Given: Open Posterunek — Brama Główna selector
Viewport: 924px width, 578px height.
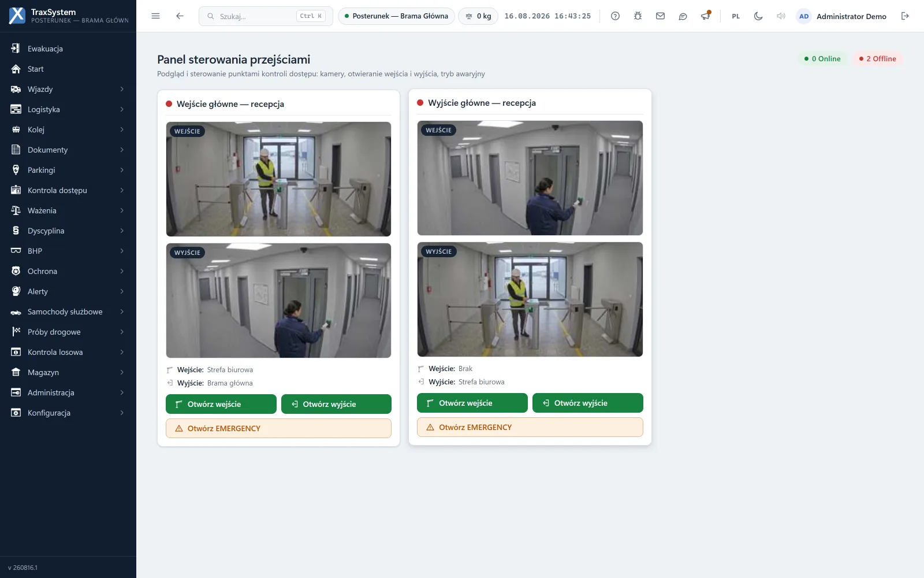Looking at the screenshot, I should (x=396, y=16).
